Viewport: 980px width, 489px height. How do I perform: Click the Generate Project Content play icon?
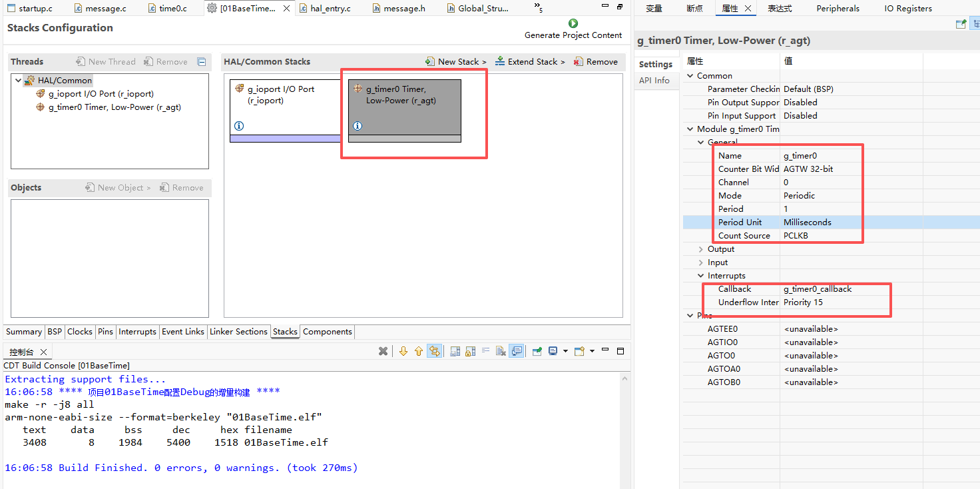[573, 23]
